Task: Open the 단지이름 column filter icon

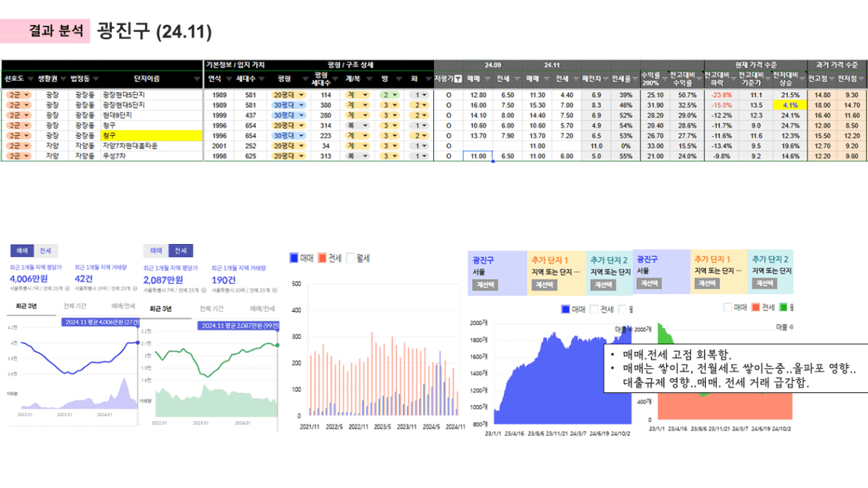Action: (197, 78)
